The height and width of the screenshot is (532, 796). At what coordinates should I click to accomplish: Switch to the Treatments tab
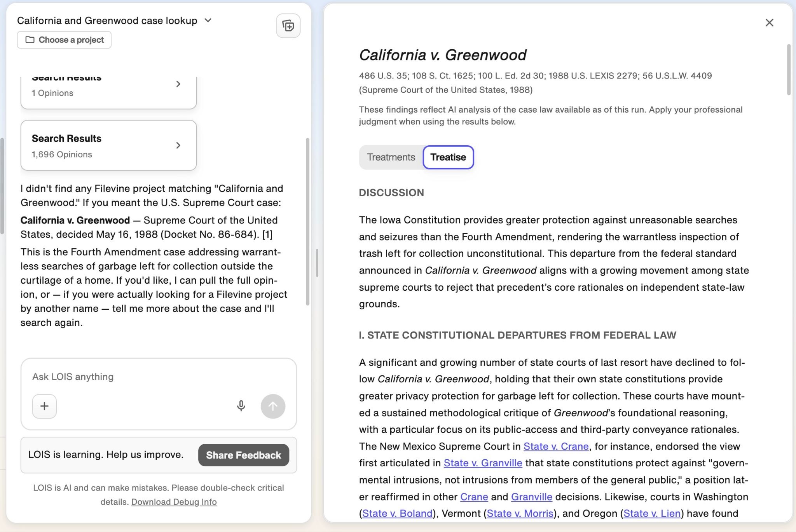click(x=391, y=157)
